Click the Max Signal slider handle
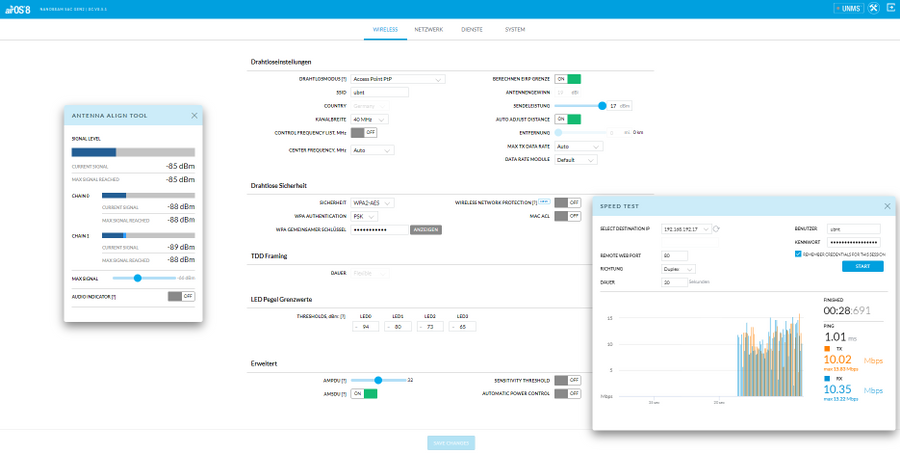900x453 pixels. tap(137, 278)
